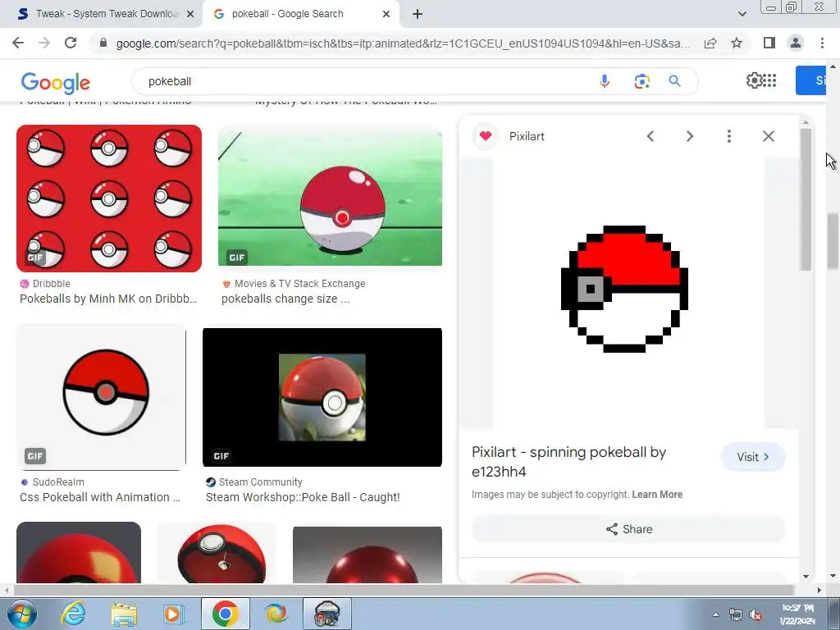Bookmark this page with the star icon
The height and width of the screenshot is (630, 840).
point(737,43)
